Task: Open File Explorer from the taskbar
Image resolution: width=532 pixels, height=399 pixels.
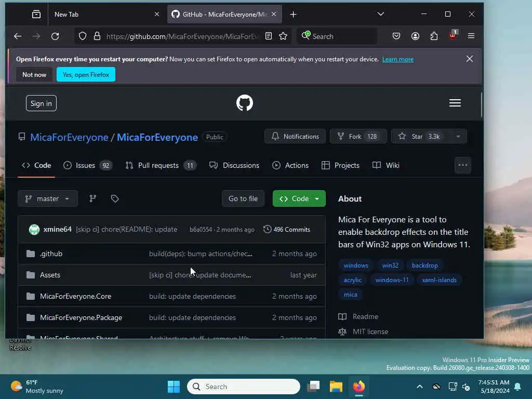Action: pyautogui.click(x=336, y=387)
